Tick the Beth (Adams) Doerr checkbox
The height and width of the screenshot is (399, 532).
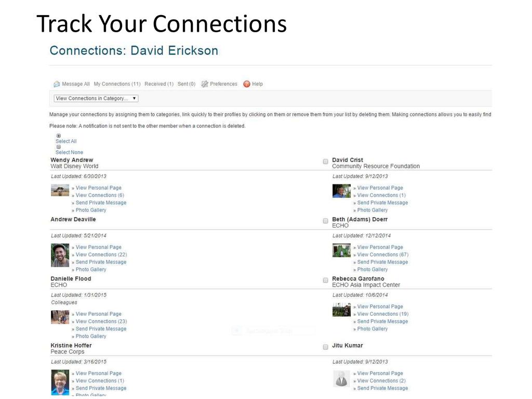coord(326,221)
